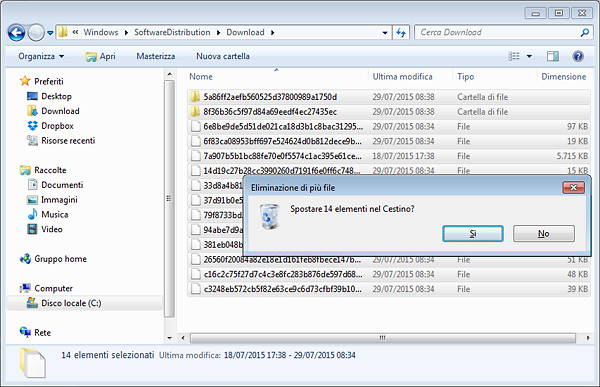Image resolution: width=600 pixels, height=387 pixels.
Task: Select Windows in the address breadcrumb
Action: (x=101, y=33)
